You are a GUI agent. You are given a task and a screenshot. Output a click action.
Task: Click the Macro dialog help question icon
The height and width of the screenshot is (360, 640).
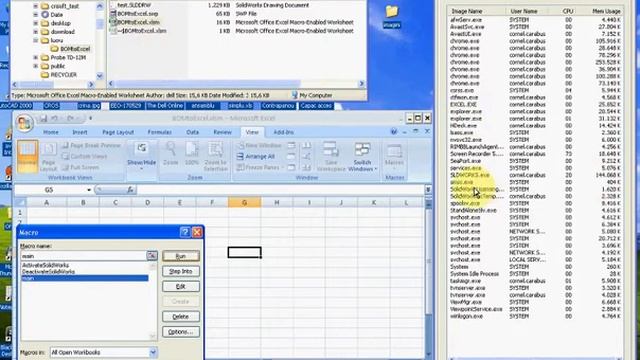click(x=184, y=232)
